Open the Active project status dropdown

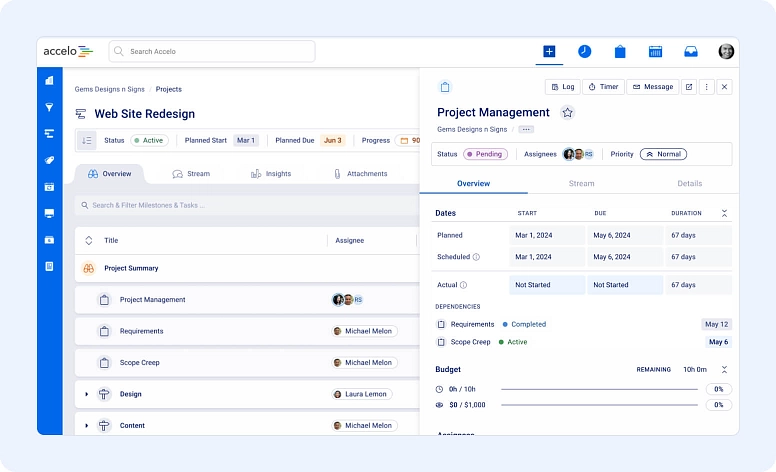click(149, 141)
